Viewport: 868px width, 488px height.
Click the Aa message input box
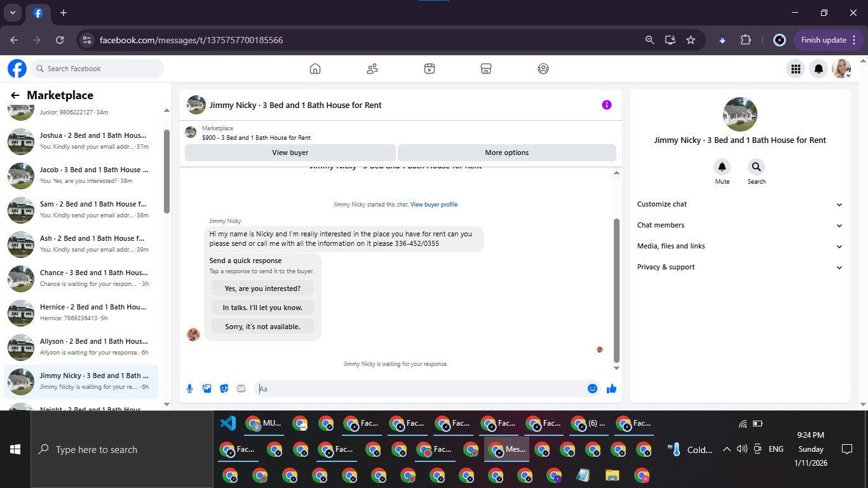[x=419, y=389]
